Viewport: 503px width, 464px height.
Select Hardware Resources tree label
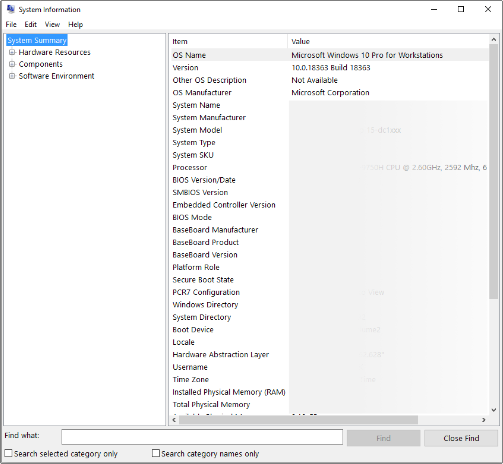(54, 52)
